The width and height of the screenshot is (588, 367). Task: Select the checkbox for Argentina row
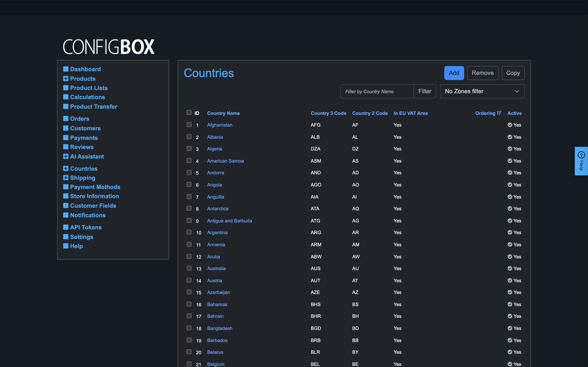click(189, 232)
